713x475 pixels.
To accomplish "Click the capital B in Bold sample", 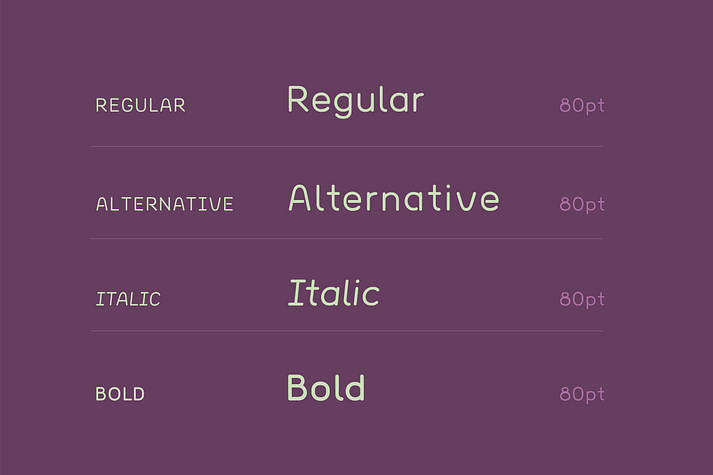I will [x=297, y=387].
